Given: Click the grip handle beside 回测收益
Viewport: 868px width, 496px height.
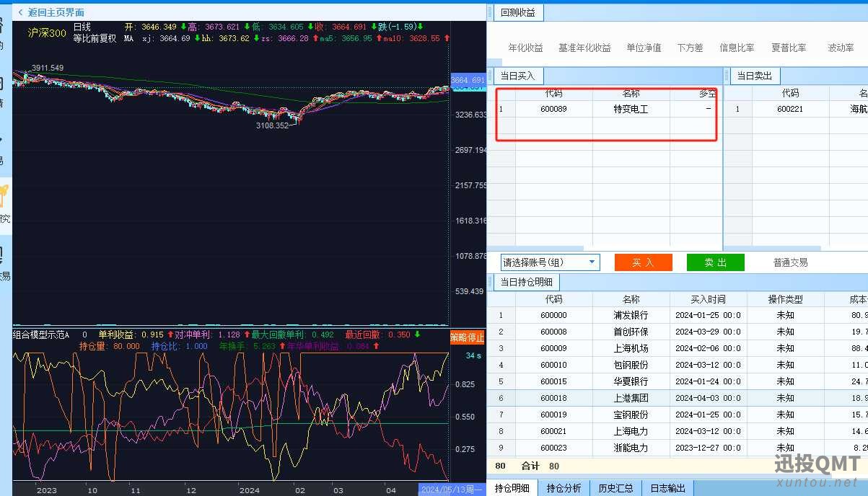Looking at the screenshot, I should click(490, 12).
